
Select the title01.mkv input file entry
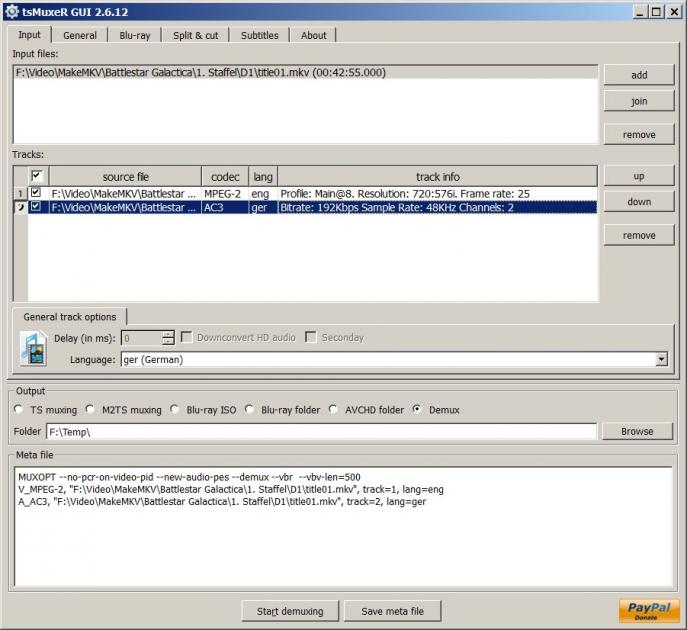click(x=305, y=72)
